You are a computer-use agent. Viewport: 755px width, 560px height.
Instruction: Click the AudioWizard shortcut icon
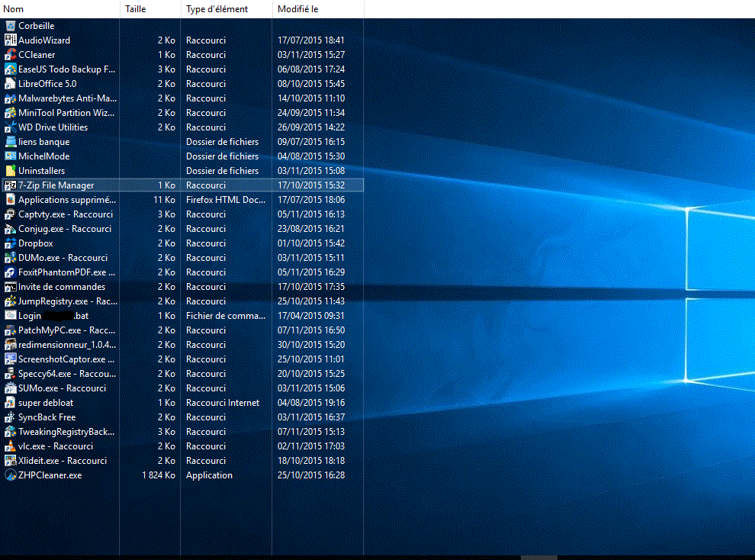pyautogui.click(x=10, y=40)
